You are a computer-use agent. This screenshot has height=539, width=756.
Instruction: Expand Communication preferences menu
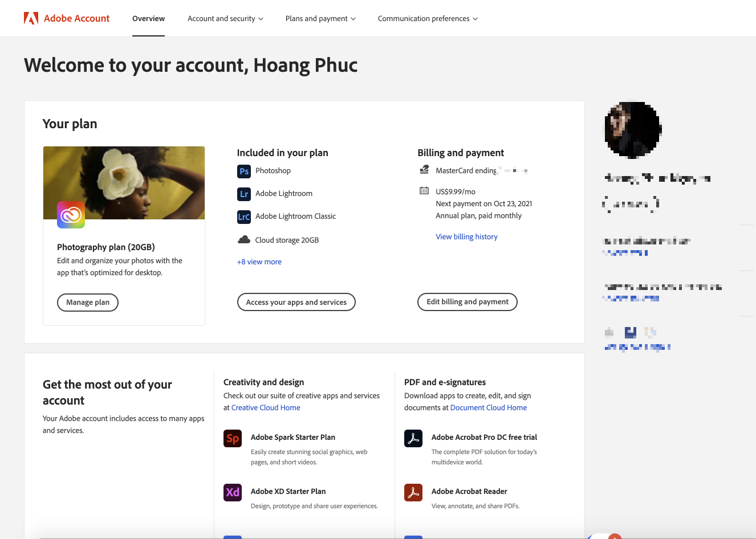428,18
